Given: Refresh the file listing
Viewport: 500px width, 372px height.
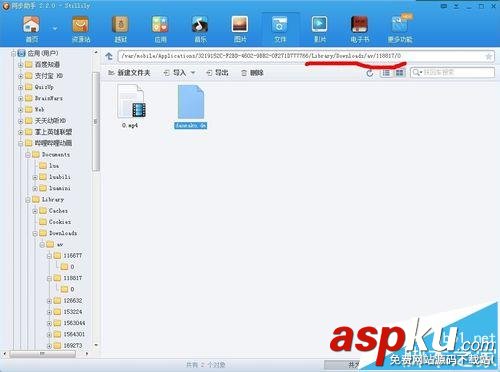Looking at the screenshot, I should coord(370,73).
